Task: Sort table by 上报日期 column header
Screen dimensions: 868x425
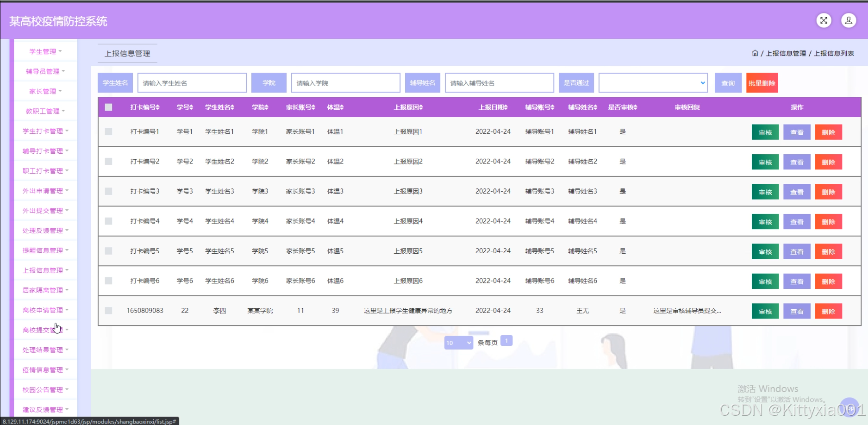Action: pos(493,107)
